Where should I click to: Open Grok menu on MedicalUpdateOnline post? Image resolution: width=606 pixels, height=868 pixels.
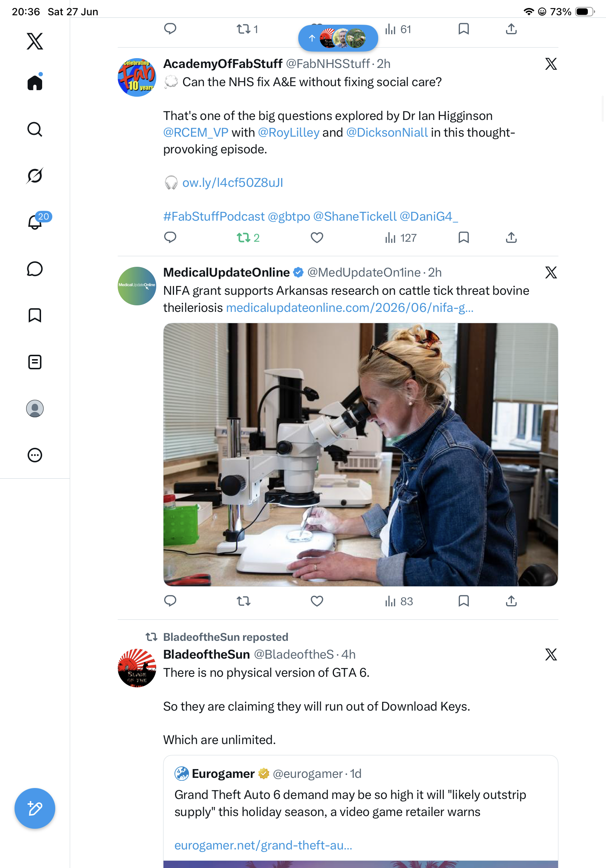(x=551, y=272)
